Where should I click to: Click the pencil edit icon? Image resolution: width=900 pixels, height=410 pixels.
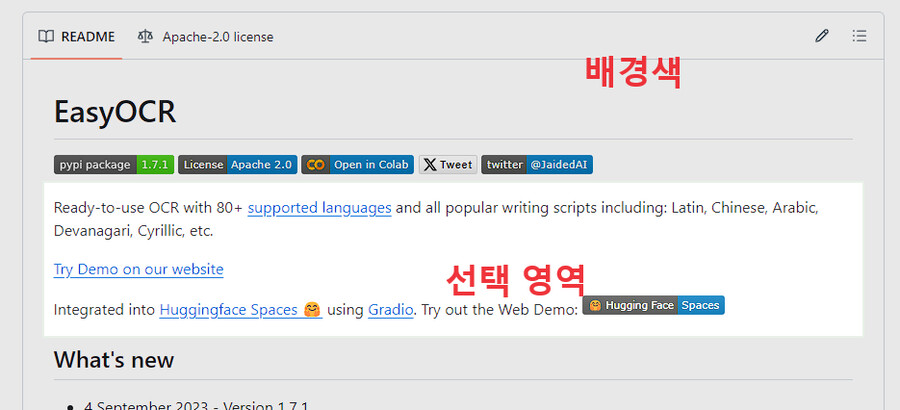pyautogui.click(x=822, y=36)
